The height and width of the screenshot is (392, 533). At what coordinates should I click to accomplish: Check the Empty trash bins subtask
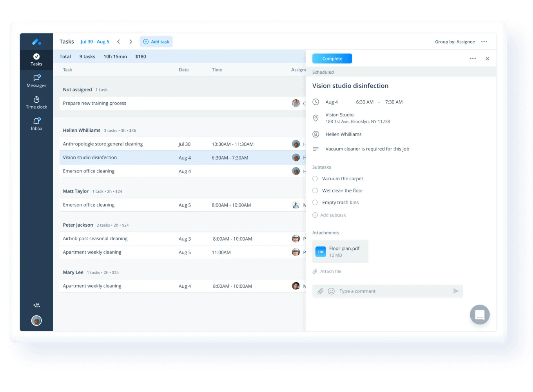coord(315,203)
